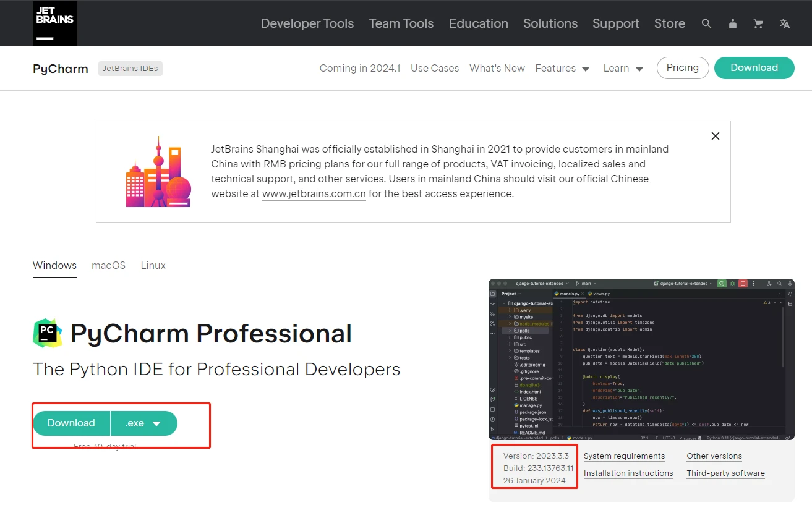
Task: Open the Developer Tools menu
Action: (x=307, y=23)
